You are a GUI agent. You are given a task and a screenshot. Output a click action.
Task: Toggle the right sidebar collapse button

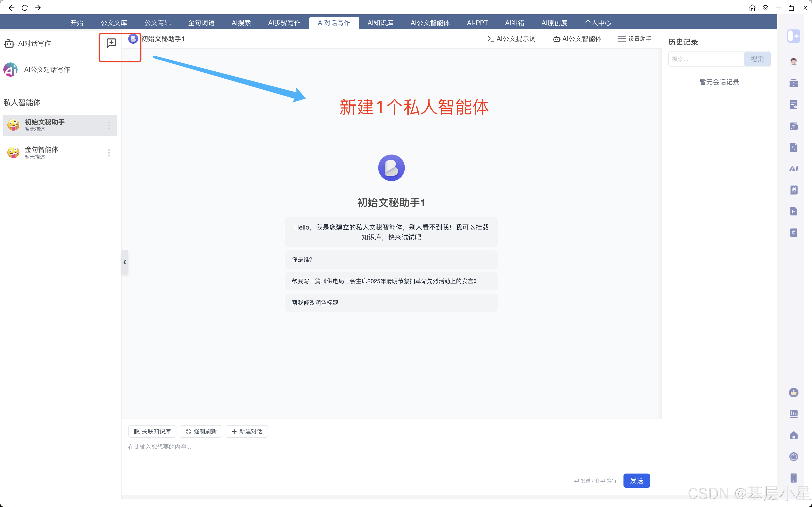point(793,36)
